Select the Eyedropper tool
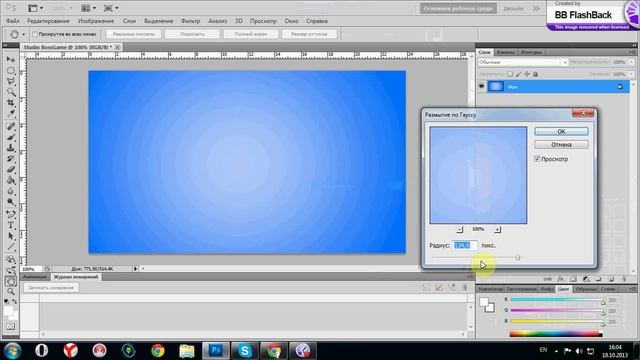Screen dimensions: 640x360 coord(11,114)
